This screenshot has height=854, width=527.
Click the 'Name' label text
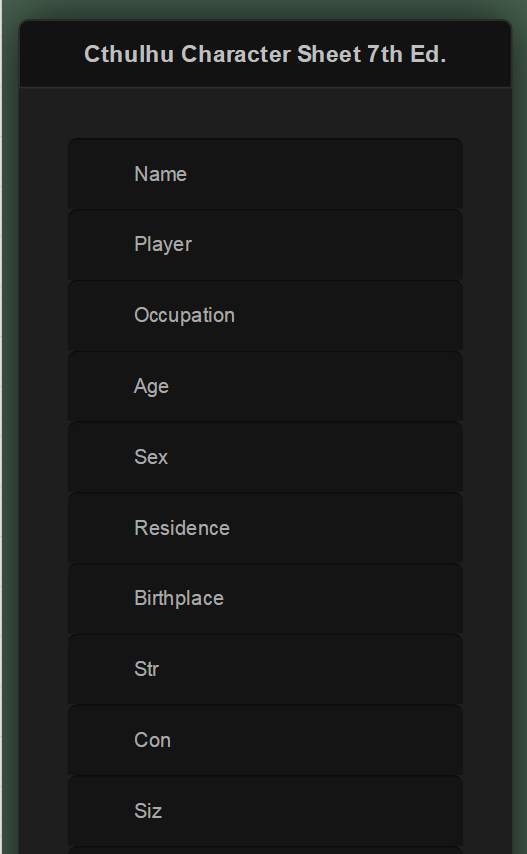point(161,174)
